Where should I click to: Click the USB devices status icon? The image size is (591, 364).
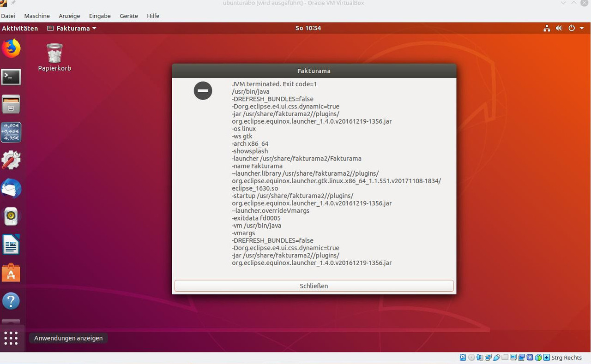pyautogui.click(x=496, y=358)
